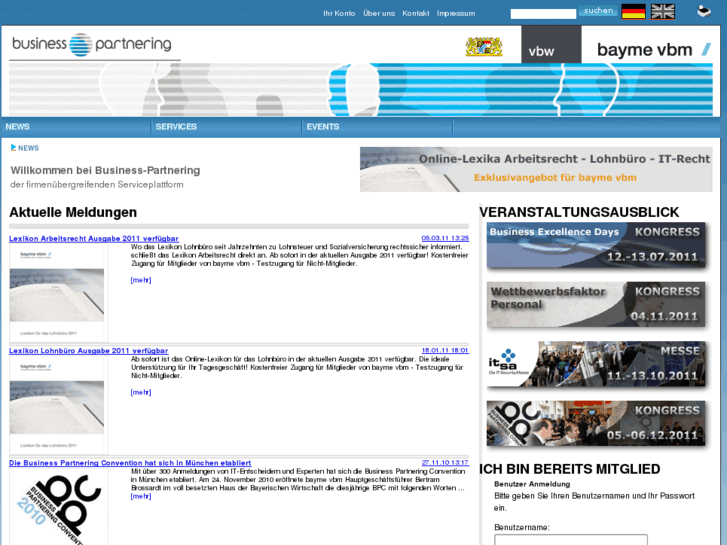Switch language to English UK flag
Screen dimensions: 727x545
click(x=663, y=11)
